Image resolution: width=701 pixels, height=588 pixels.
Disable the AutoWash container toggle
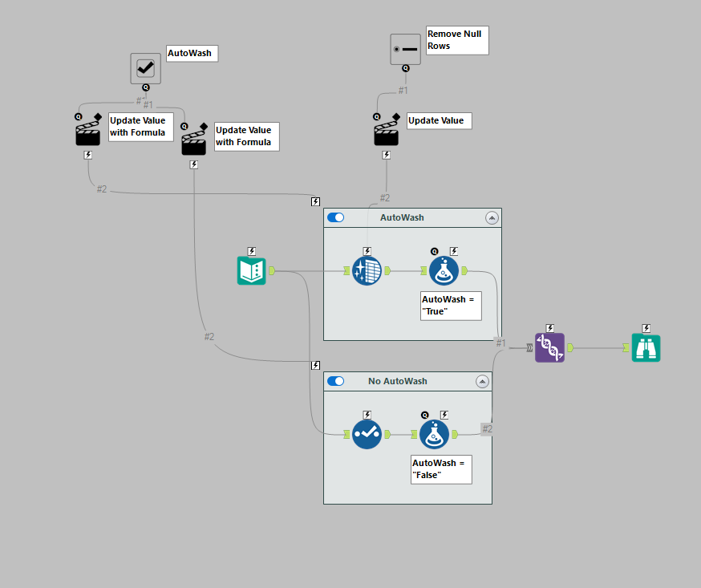335,217
